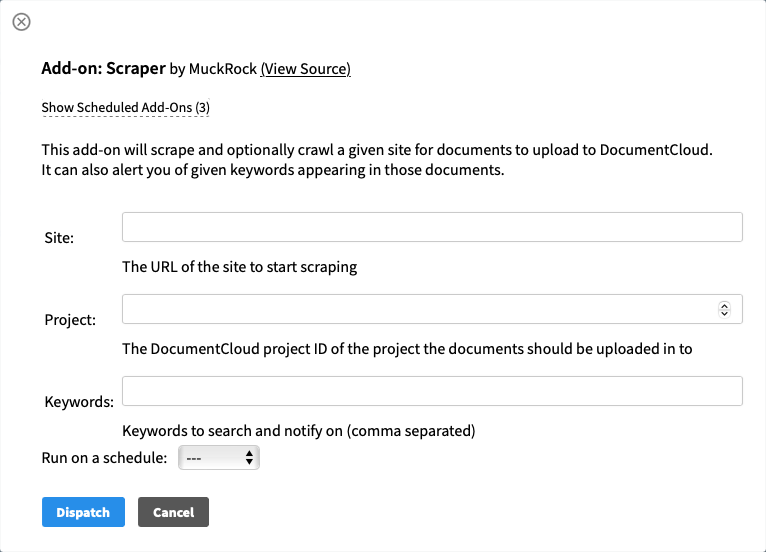
Task: Click the comma separated keywords hint
Action: [298, 431]
